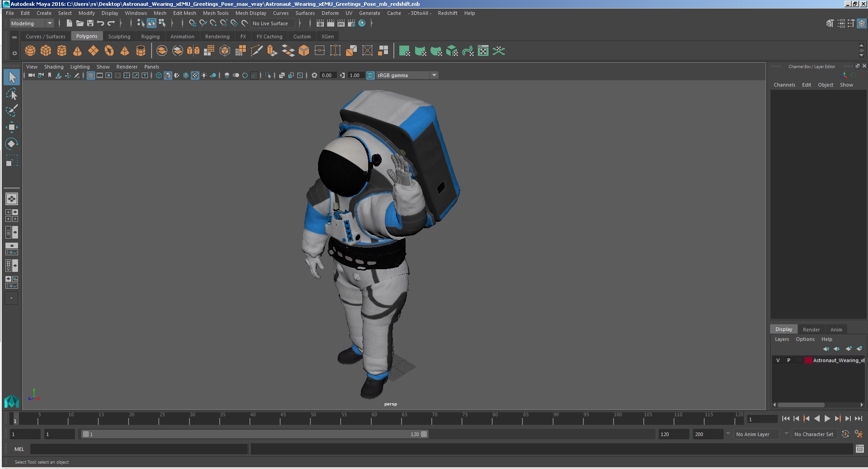The width and height of the screenshot is (868, 469).
Task: Open the sRGB gamma view transform dropdown
Action: (x=407, y=75)
